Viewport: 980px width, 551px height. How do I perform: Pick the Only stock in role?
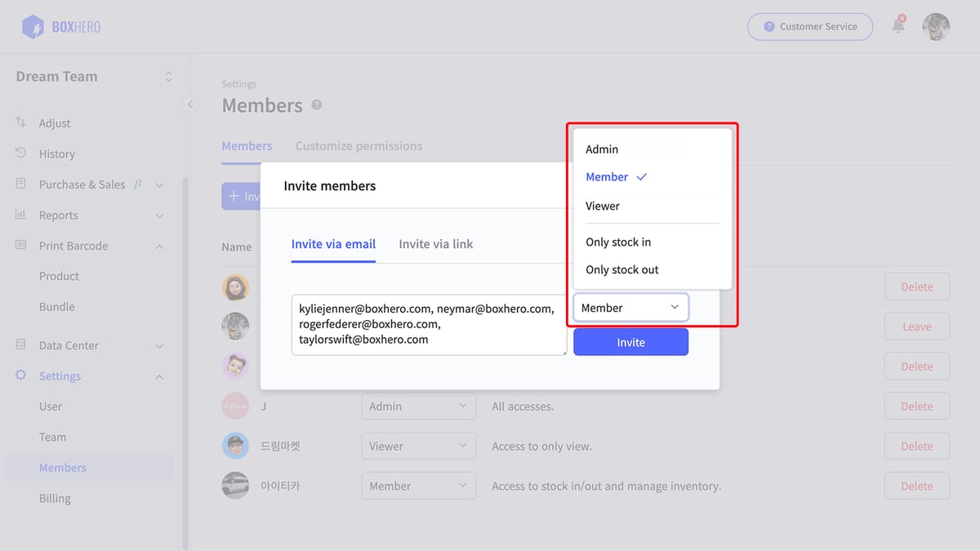pos(618,242)
